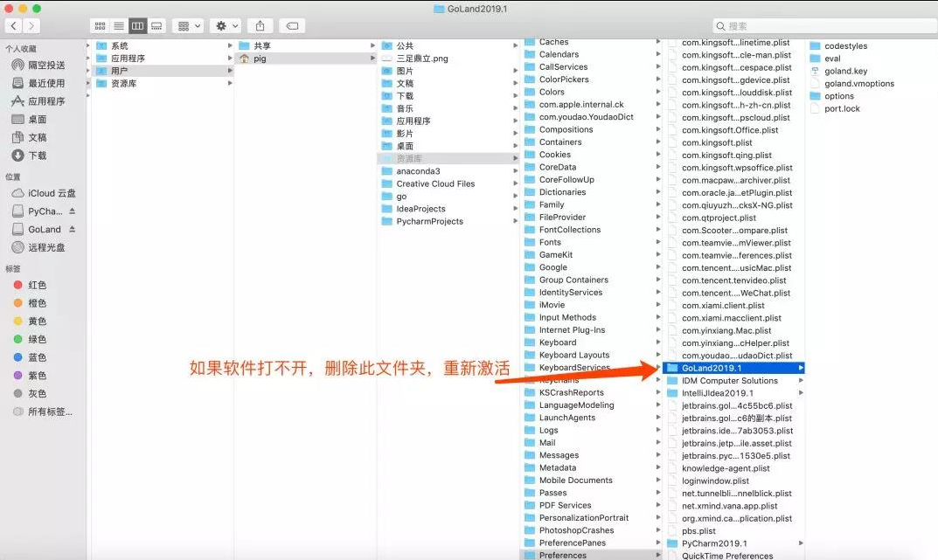Switch to icon view in toolbar
The width and height of the screenshot is (938, 560).
tap(100, 25)
